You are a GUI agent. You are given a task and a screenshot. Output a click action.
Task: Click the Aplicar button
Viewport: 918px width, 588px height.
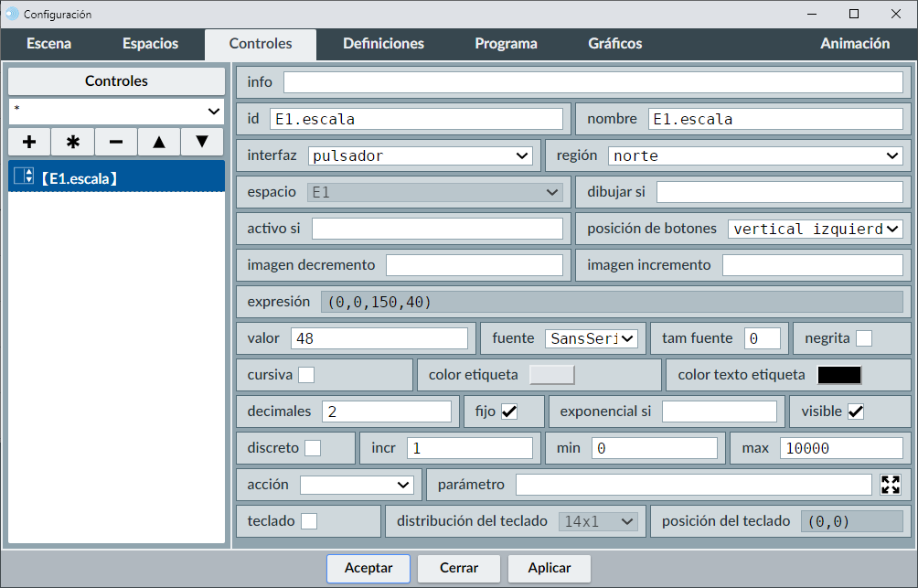[x=550, y=568]
